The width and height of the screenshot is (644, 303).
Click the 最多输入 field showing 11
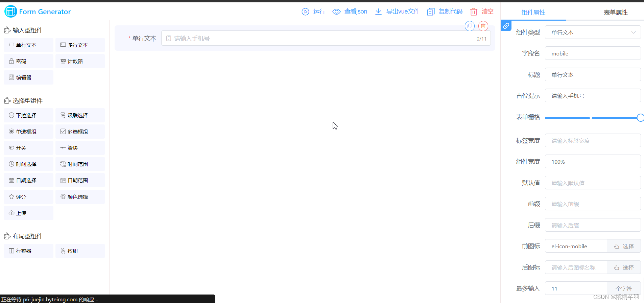pos(576,288)
